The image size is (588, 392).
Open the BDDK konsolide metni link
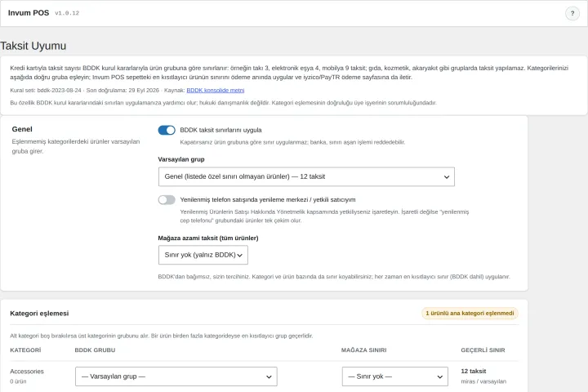click(x=216, y=91)
